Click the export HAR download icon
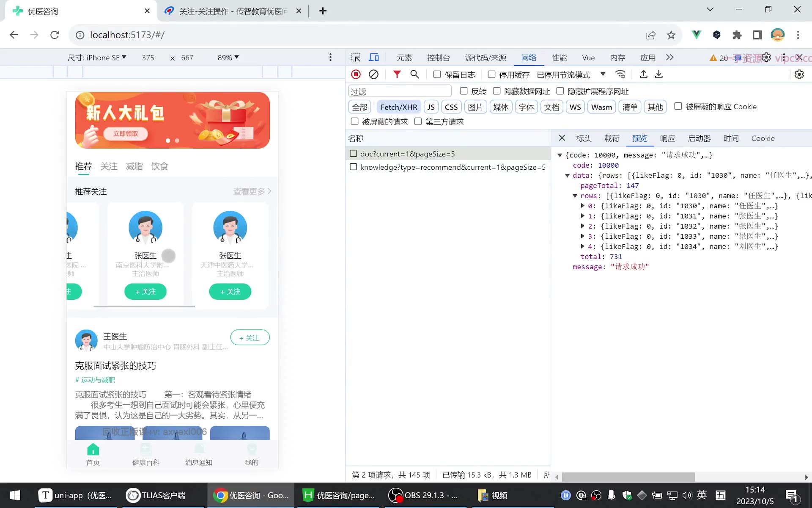This screenshot has width=812, height=508. (x=659, y=75)
